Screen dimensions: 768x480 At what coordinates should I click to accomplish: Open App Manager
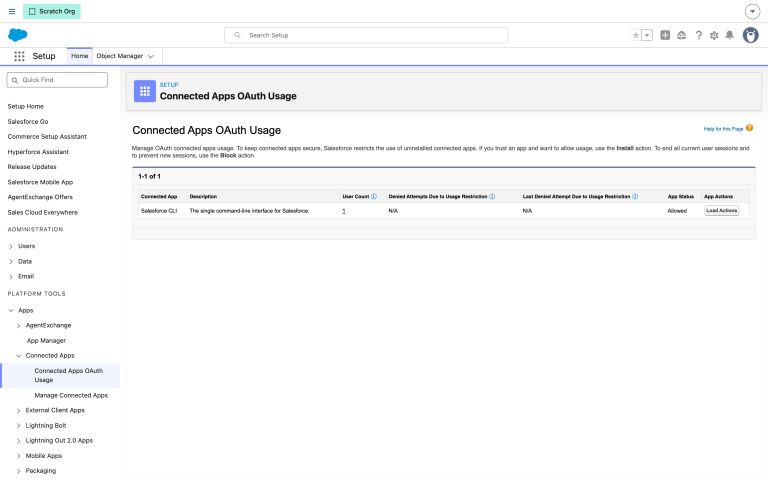click(x=46, y=341)
